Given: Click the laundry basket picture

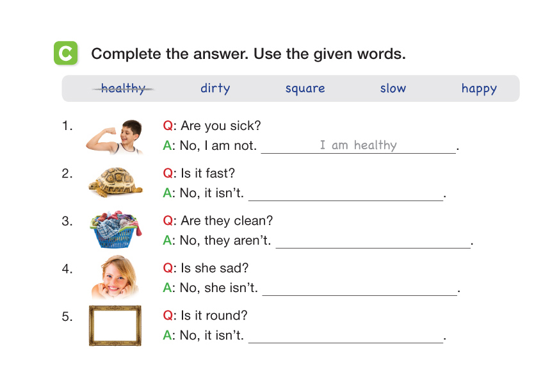Looking at the screenshot, I should tap(115, 230).
